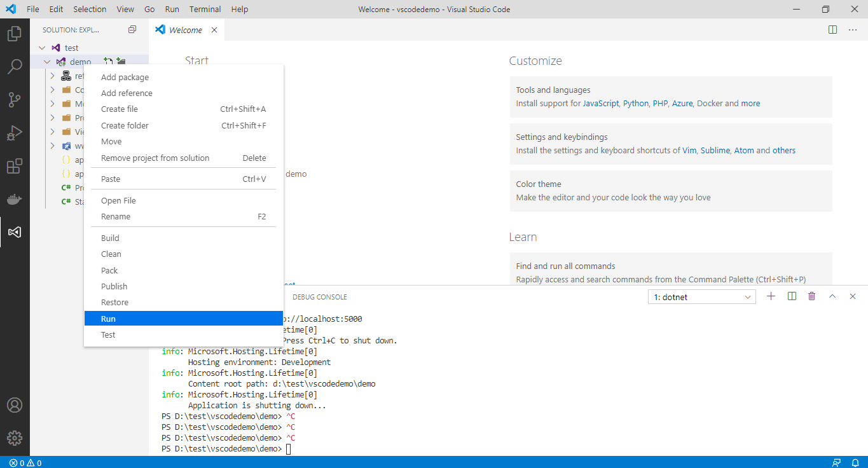Viewport: 868px width, 468px height.
Task: Choose Publish from the context menu
Action: coord(184,286)
